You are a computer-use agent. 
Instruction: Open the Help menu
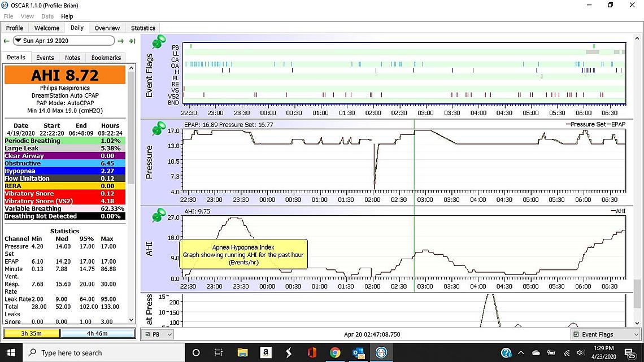tap(67, 16)
